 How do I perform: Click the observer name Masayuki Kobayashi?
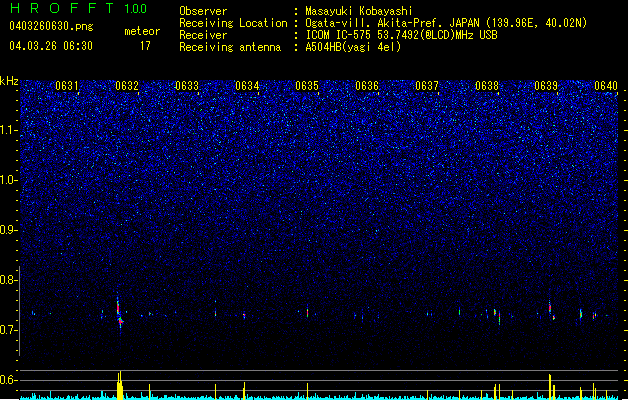coord(359,11)
